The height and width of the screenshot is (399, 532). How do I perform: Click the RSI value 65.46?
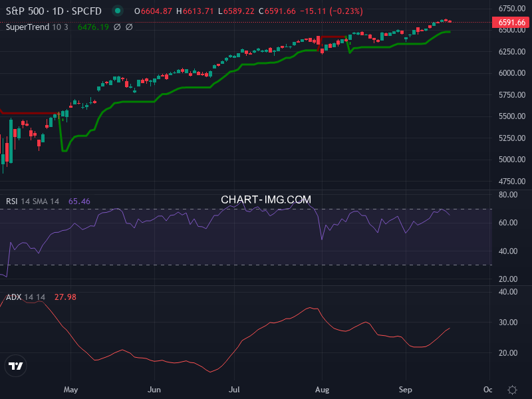click(79, 201)
